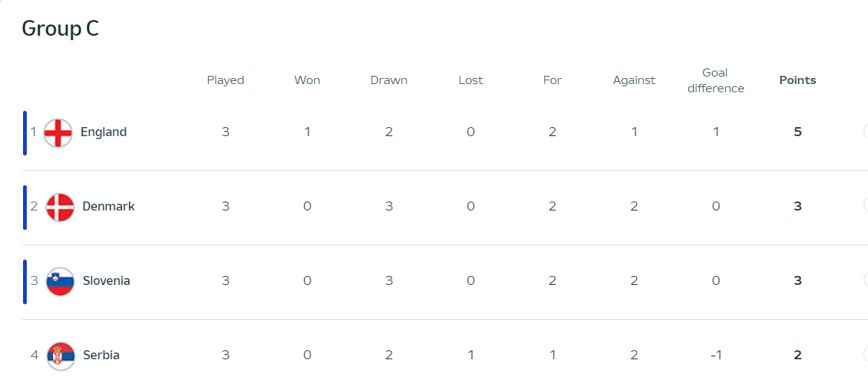868x389 pixels.
Task: Click the Group C heading
Action: (x=60, y=29)
